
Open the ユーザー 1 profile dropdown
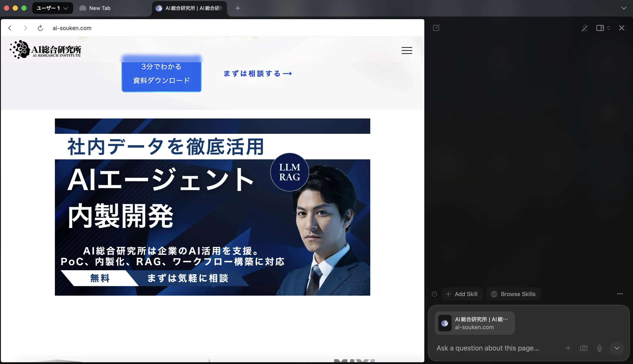click(52, 8)
